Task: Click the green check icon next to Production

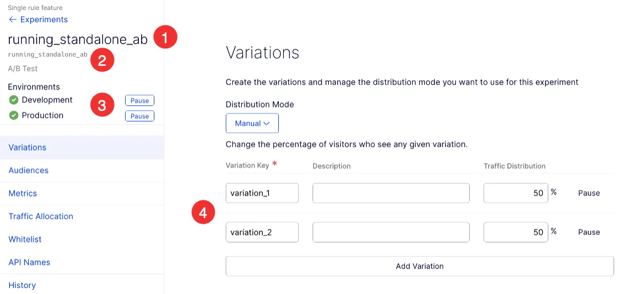Action: 13,116
